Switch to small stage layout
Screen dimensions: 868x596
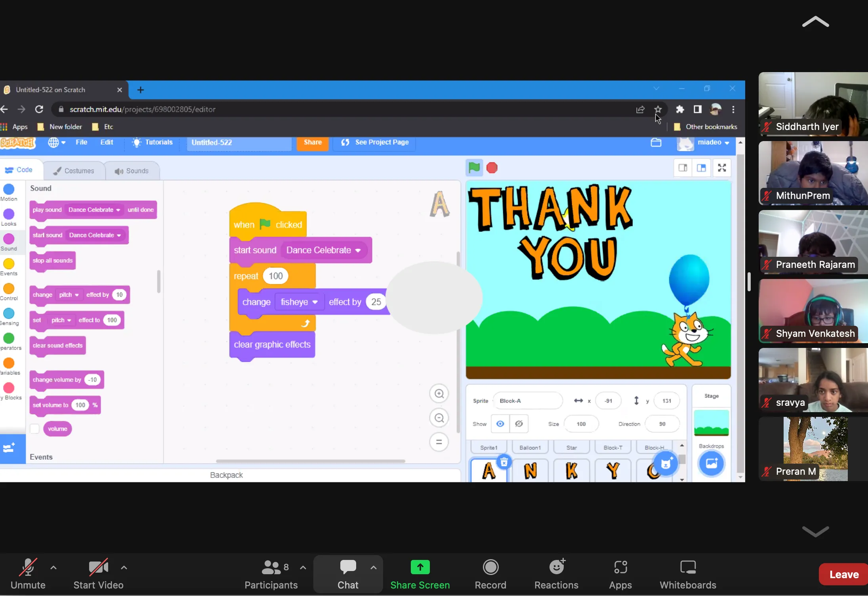click(683, 168)
